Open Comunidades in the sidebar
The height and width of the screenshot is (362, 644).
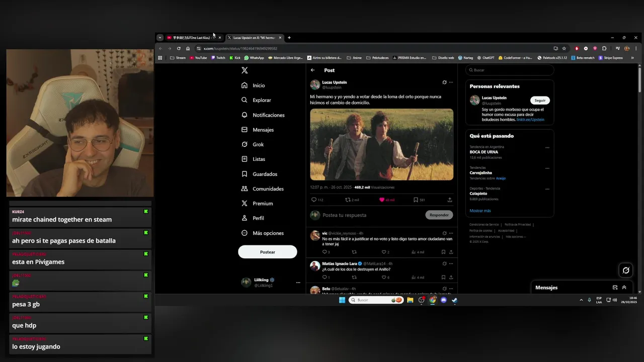pyautogui.click(x=262, y=189)
